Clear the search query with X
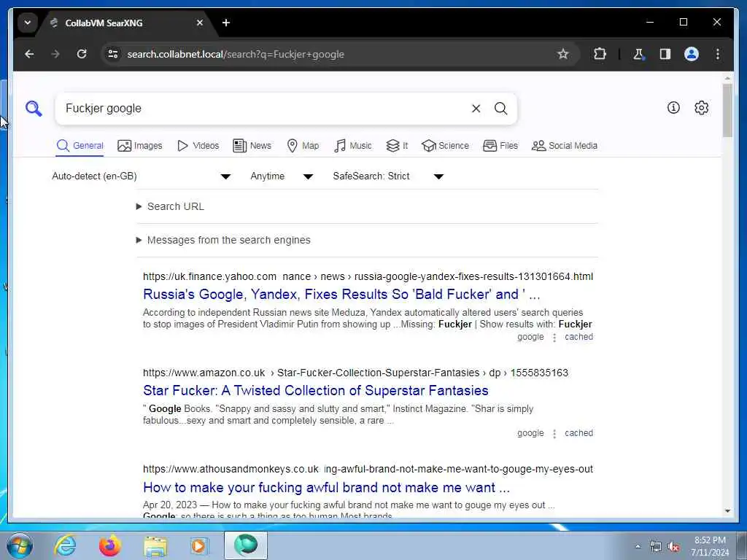The image size is (747, 560). point(476,109)
